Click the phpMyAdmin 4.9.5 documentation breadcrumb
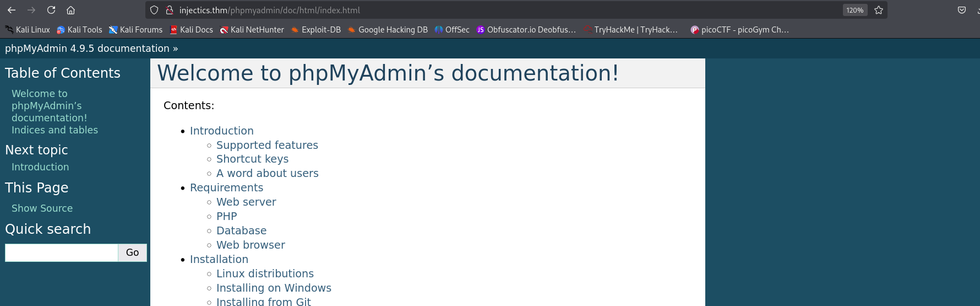Image resolution: width=980 pixels, height=306 pixels. click(x=87, y=49)
